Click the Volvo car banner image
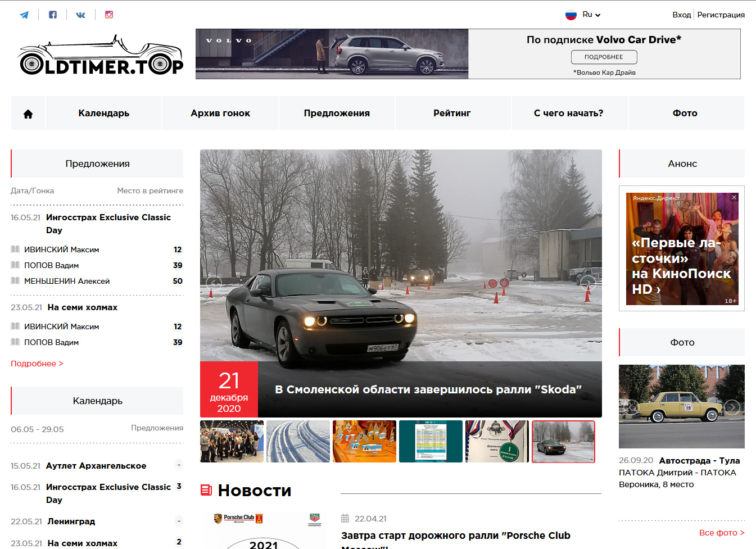This screenshot has width=756, height=549. pos(332,54)
